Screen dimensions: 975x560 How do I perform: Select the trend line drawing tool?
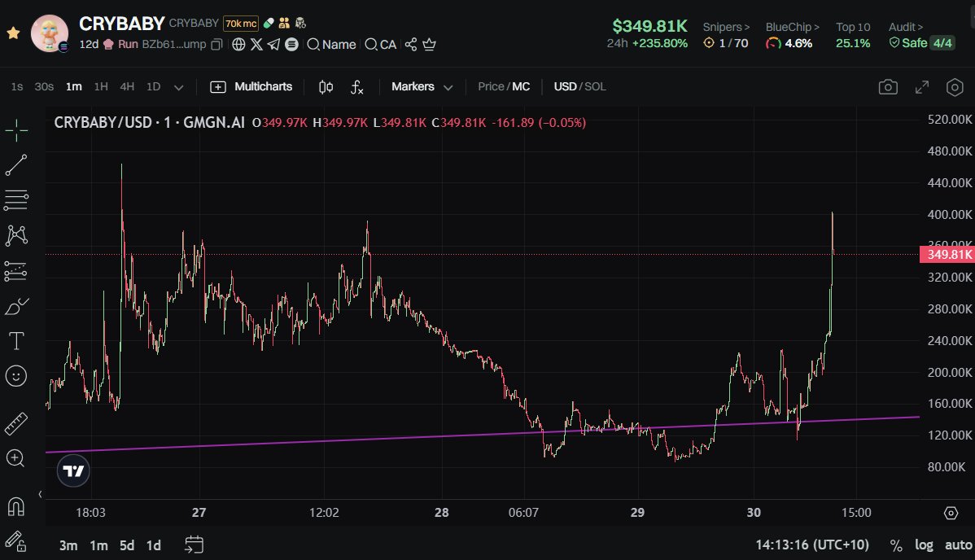coord(16,165)
